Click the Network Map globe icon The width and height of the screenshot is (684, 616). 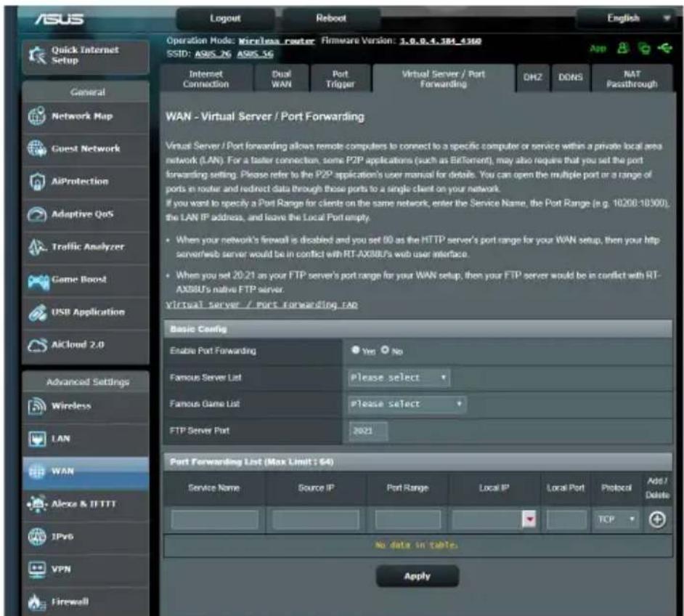pos(36,116)
